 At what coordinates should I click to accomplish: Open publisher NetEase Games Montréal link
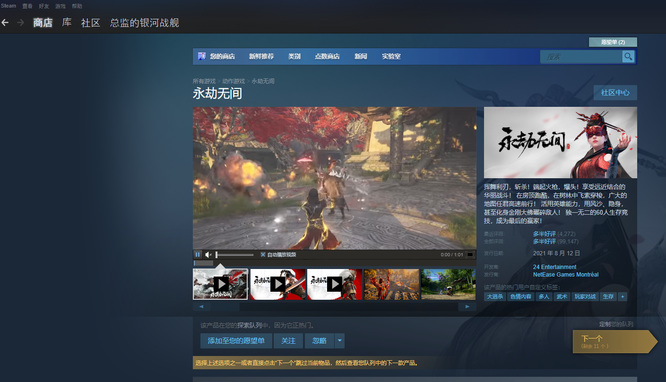pos(565,274)
